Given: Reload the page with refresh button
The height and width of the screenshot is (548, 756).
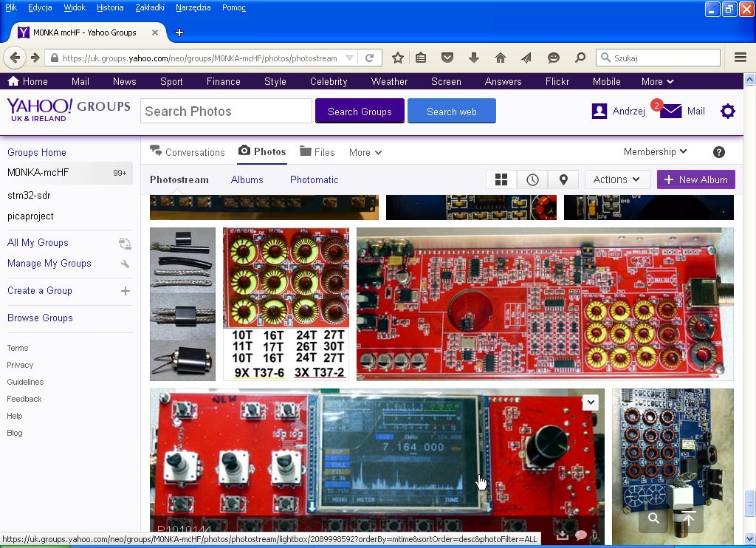Looking at the screenshot, I should (370, 58).
